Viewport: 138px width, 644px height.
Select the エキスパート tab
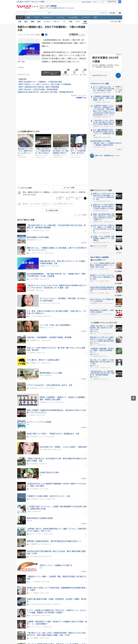48,17
